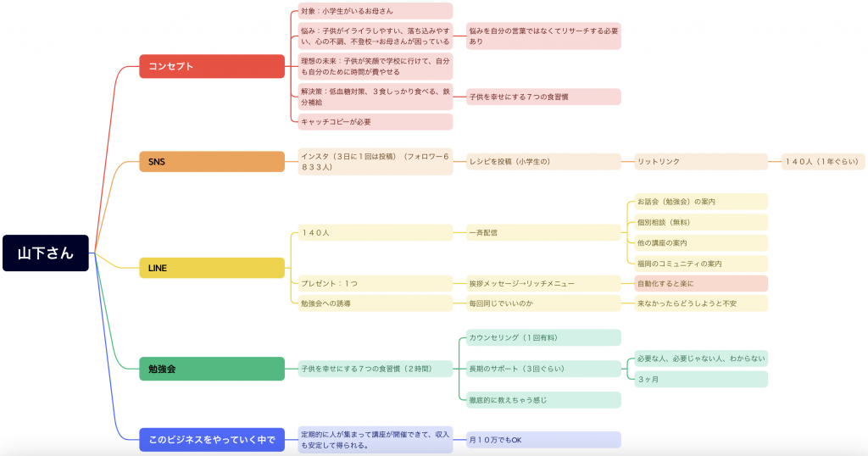Select the node １４０人（１年ぐらい）
Image resolution: width=868 pixels, height=456 pixels.
click(x=823, y=162)
